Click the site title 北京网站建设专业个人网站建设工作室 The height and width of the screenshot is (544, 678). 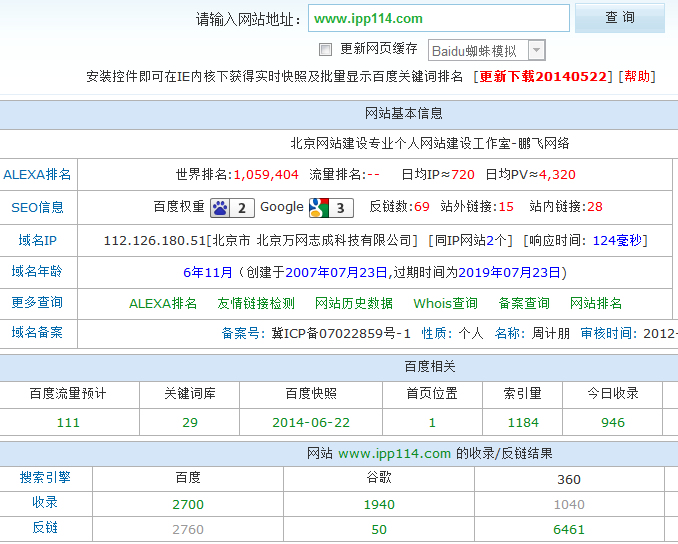(x=400, y=143)
